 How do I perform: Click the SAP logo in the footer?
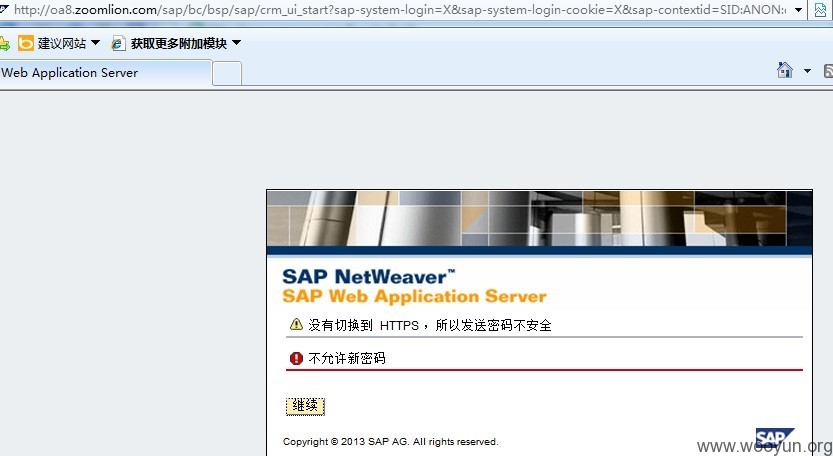(775, 438)
